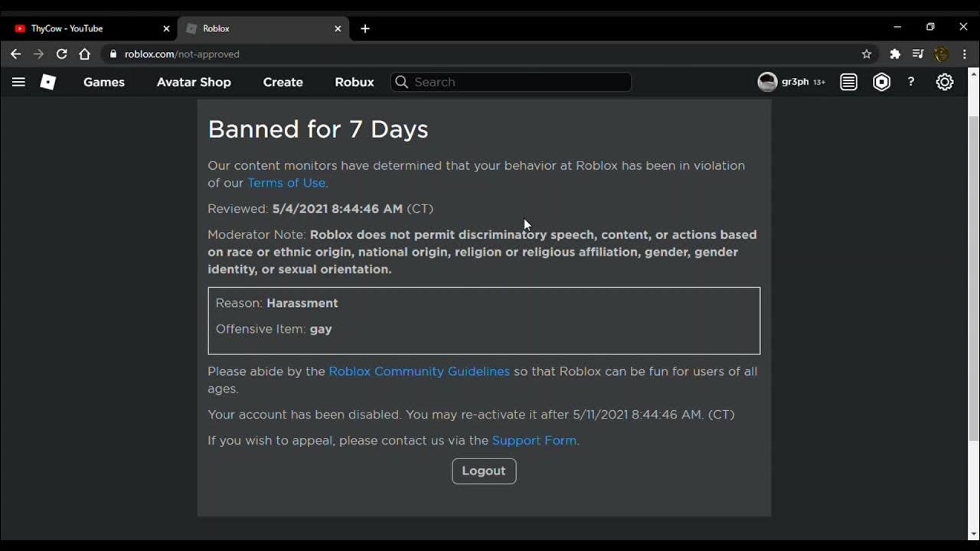The height and width of the screenshot is (551, 980).
Task: Open the Roblox hamburger navigation menu
Action: 18,82
